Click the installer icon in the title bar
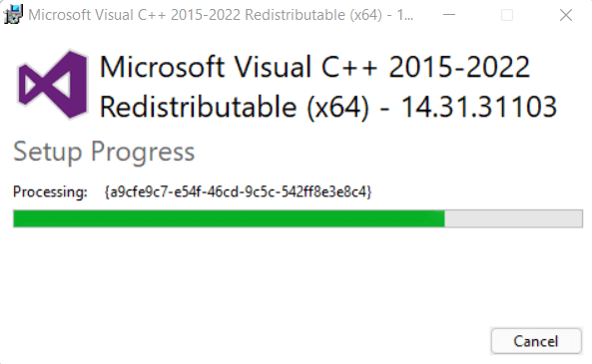Image resolution: width=592 pixels, height=364 pixels. coord(14,14)
